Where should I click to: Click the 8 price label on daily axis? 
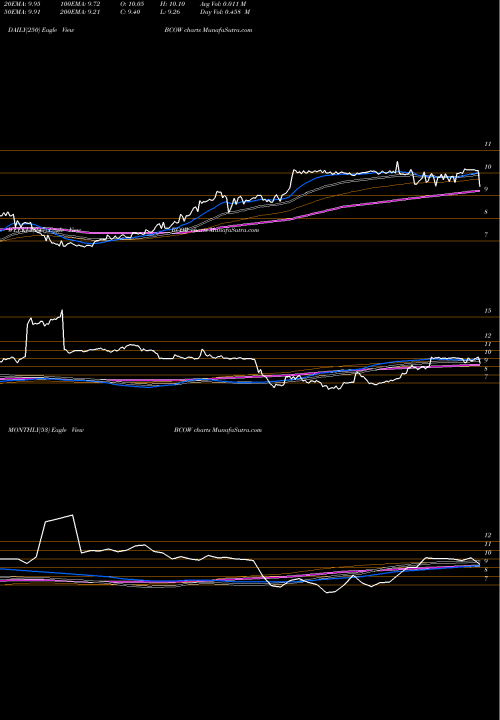point(486,212)
